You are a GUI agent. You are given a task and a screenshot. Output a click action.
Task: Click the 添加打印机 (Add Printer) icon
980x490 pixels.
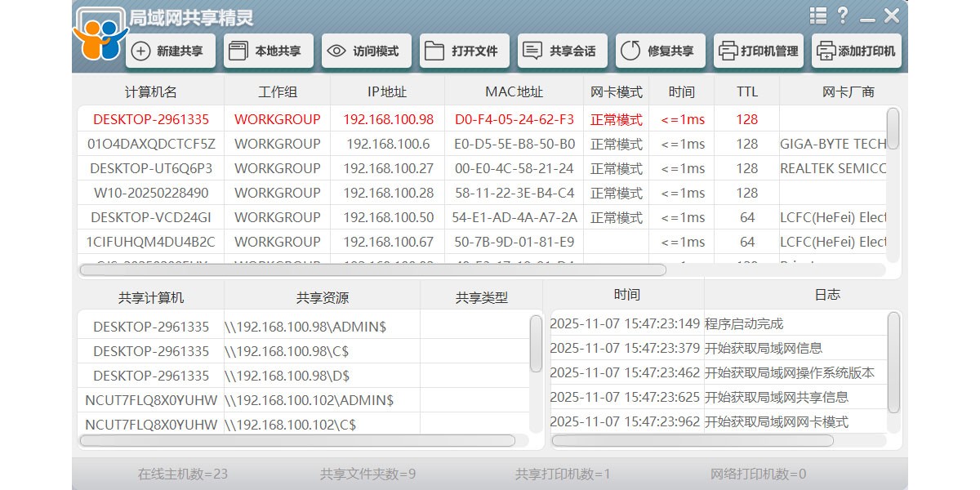[825, 51]
